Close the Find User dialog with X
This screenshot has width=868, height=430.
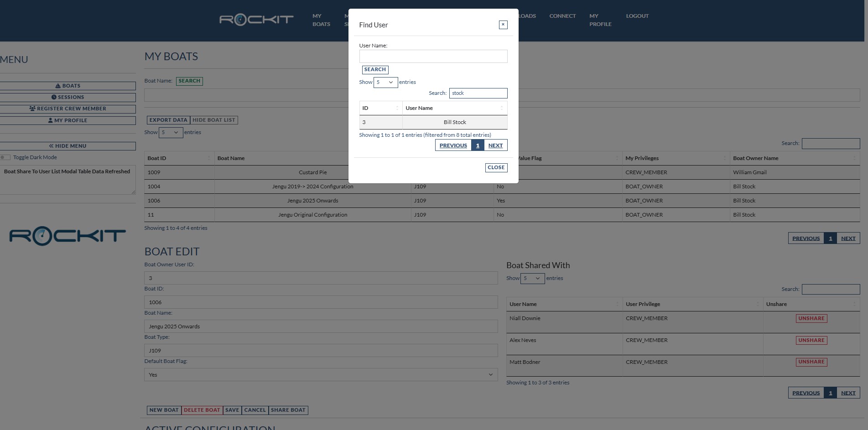click(503, 25)
